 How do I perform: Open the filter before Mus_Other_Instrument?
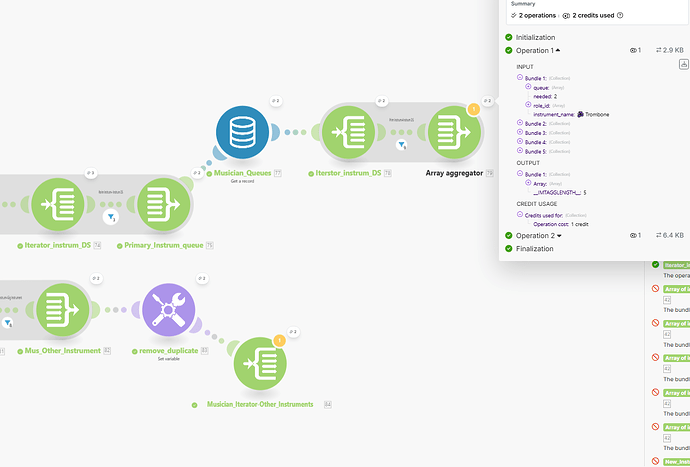(x=8, y=323)
